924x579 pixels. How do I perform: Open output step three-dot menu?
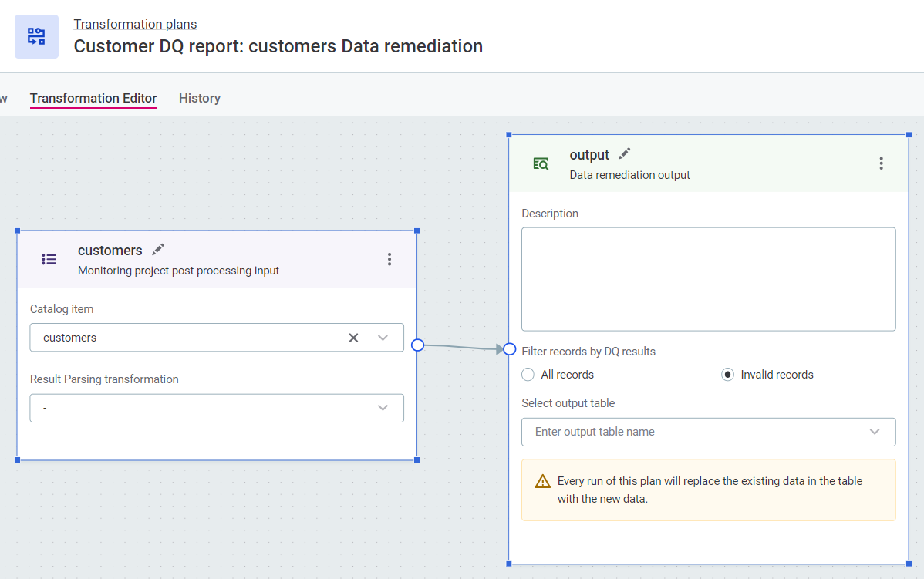(x=881, y=163)
